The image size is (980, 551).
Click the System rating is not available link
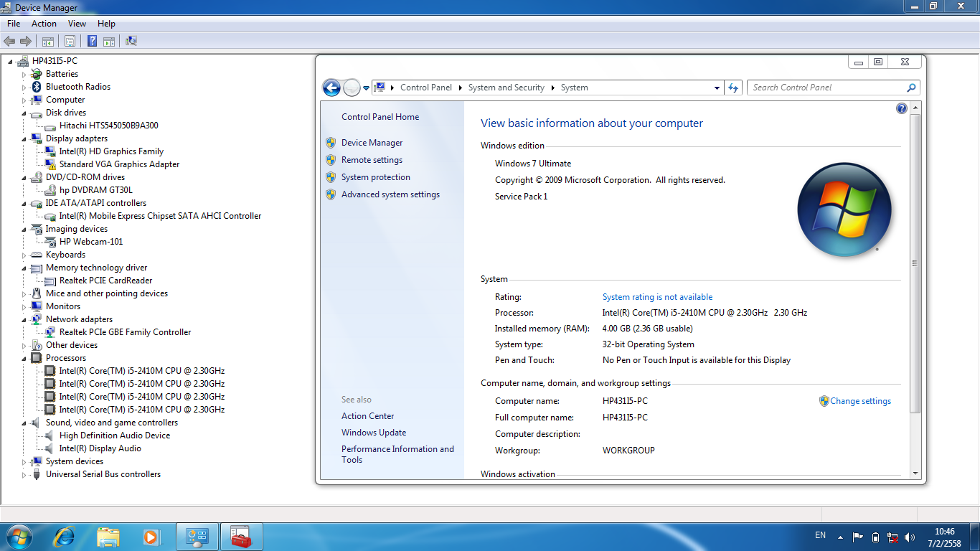[658, 297]
